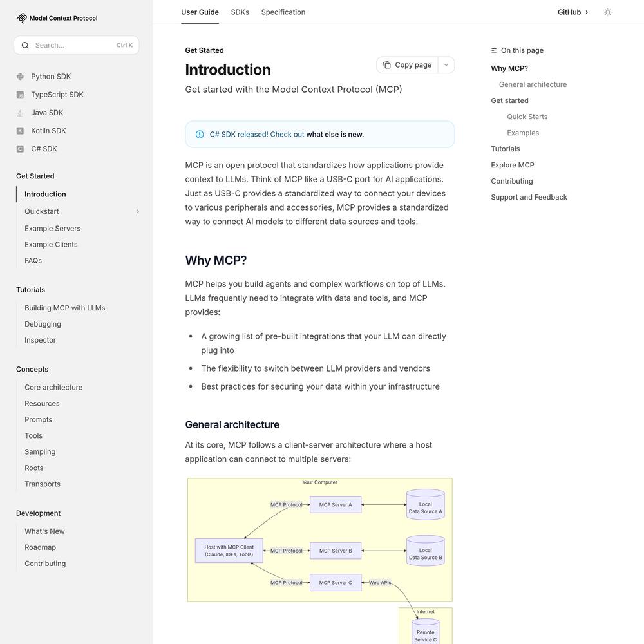Click the Kotlin SDK icon

tap(20, 131)
